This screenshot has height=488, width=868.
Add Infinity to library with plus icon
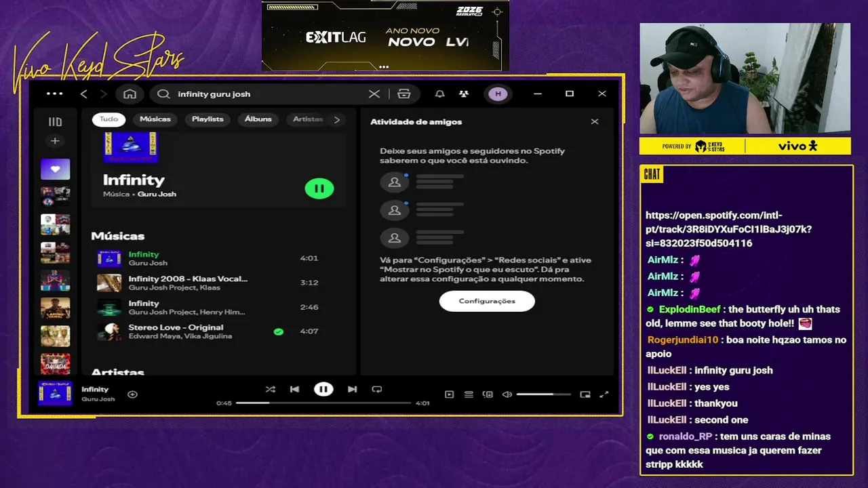point(132,394)
